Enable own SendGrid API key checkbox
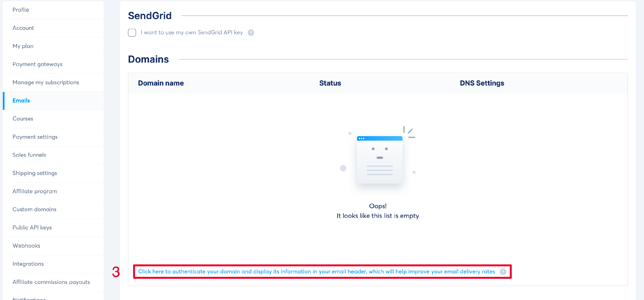Image resolution: width=644 pixels, height=300 pixels. pos(132,32)
